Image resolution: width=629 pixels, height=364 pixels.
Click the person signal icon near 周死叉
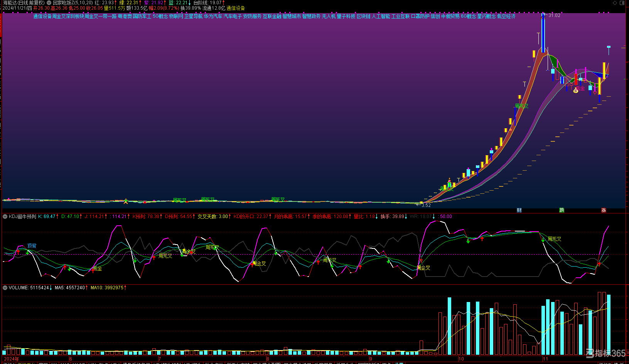(x=126, y=201)
